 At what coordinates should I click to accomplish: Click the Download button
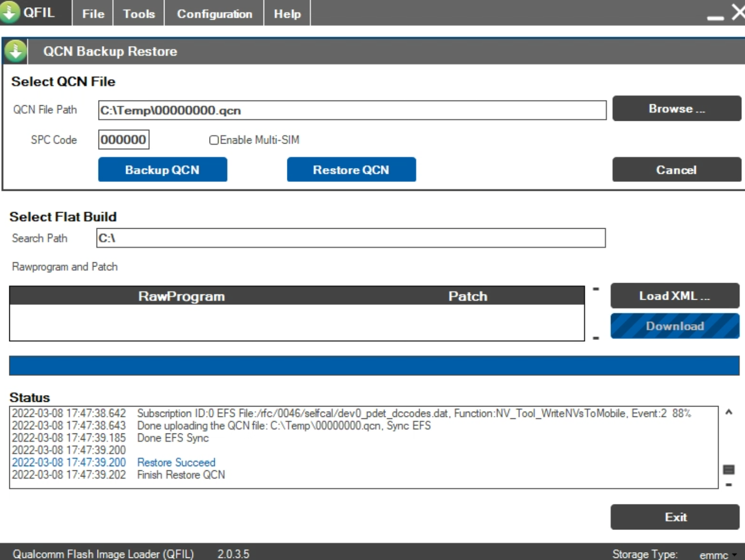click(x=674, y=326)
